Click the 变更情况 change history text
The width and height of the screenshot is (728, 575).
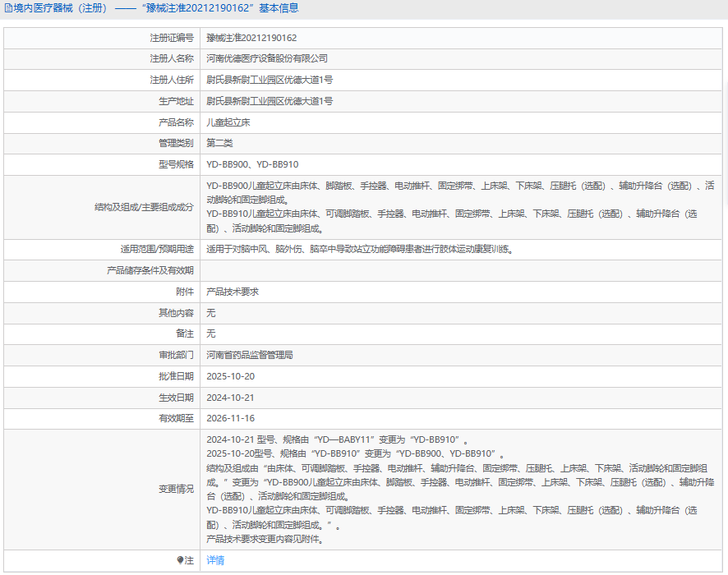coord(460,489)
